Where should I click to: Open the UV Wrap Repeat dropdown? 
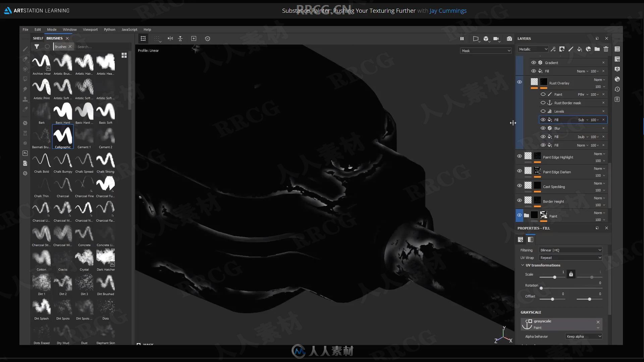(570, 257)
